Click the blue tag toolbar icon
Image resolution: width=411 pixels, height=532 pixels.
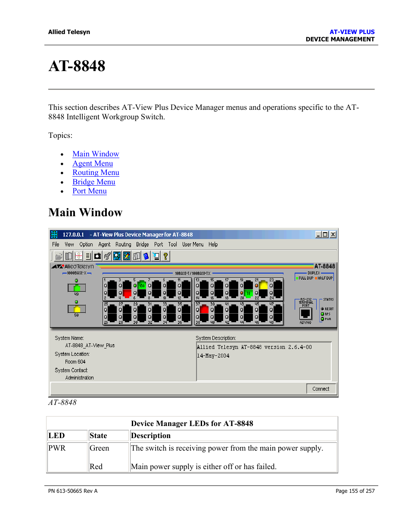point(146,256)
